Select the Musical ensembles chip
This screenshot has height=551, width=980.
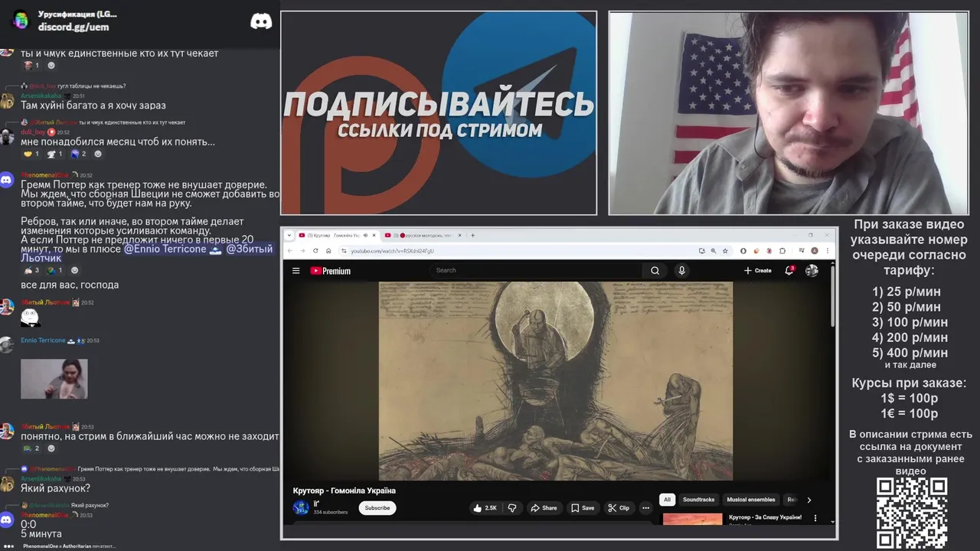[750, 500]
